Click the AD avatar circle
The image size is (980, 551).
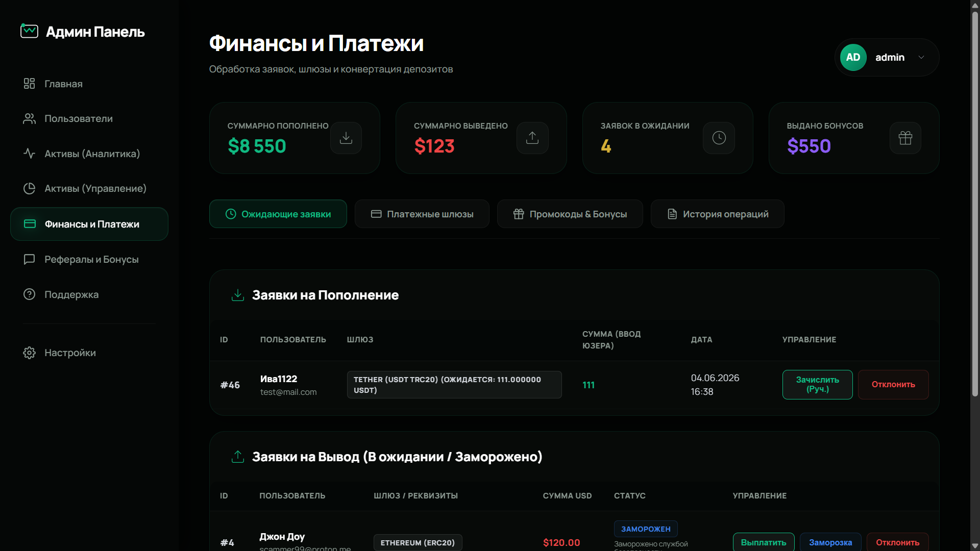pyautogui.click(x=853, y=57)
